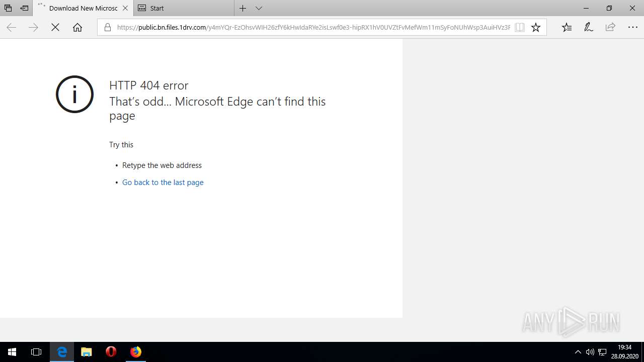Open the clock and calendar

[x=624, y=352]
